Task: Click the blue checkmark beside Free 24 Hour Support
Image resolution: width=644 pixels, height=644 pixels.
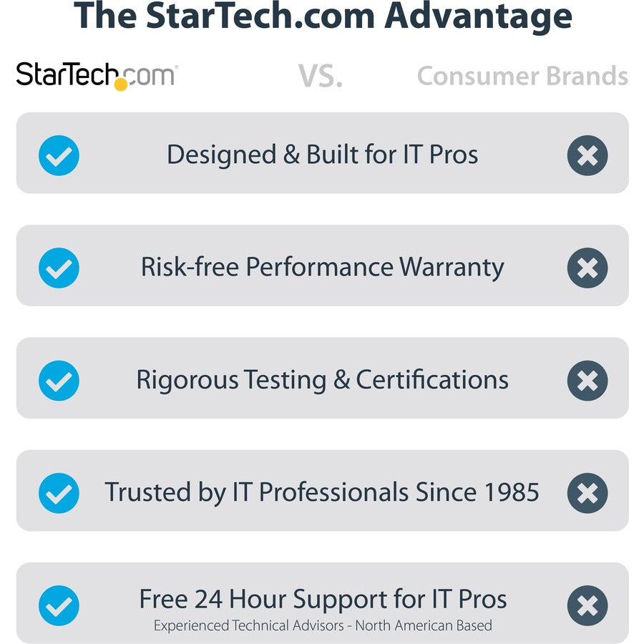Action: pyautogui.click(x=59, y=605)
